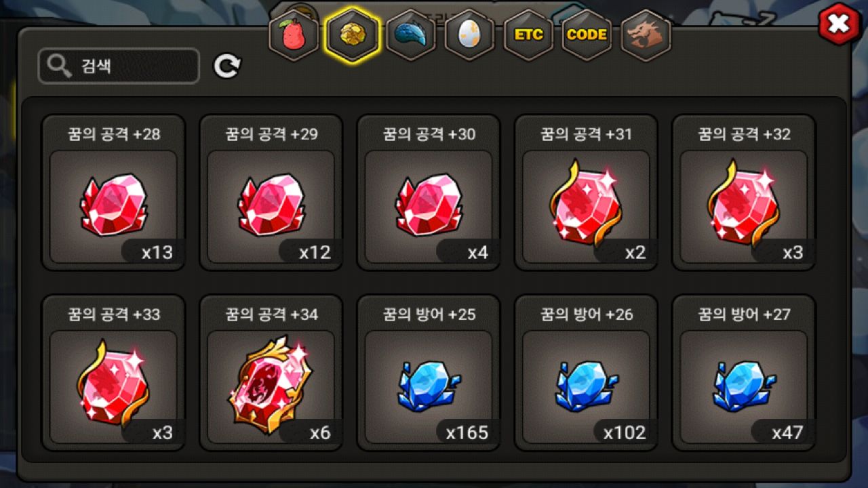Choose the 꿈의 공격 +30 gem
The width and height of the screenshot is (868, 488).
pyautogui.click(x=428, y=192)
